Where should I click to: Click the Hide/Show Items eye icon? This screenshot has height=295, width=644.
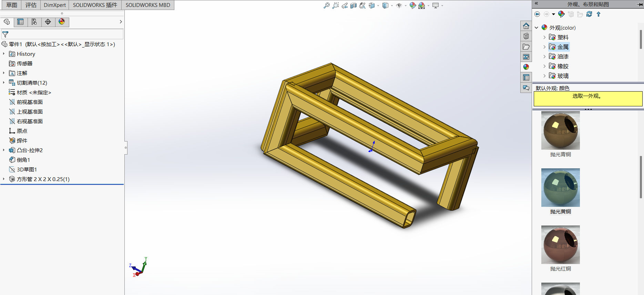pos(399,6)
